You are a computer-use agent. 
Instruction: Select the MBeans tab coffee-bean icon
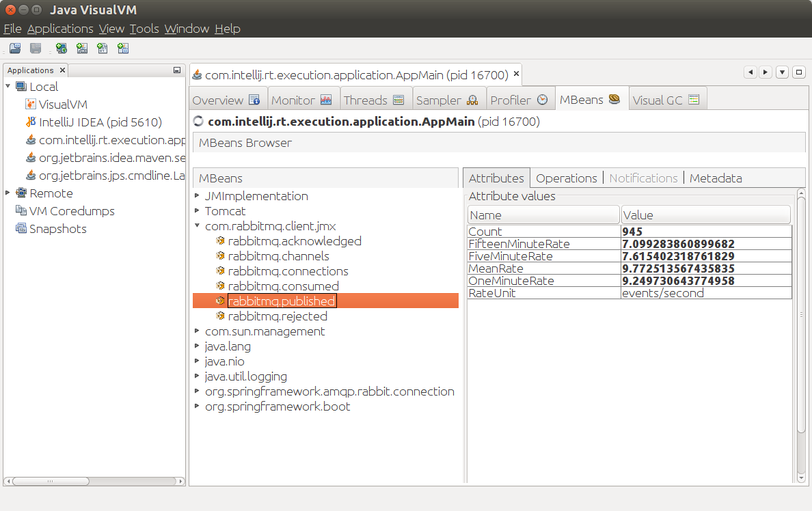(613, 98)
